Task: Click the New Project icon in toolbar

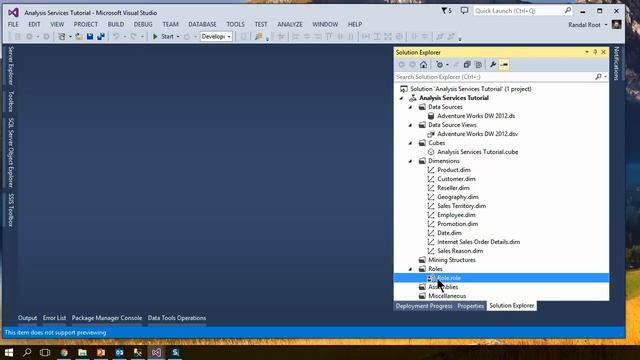Action: click(62, 37)
